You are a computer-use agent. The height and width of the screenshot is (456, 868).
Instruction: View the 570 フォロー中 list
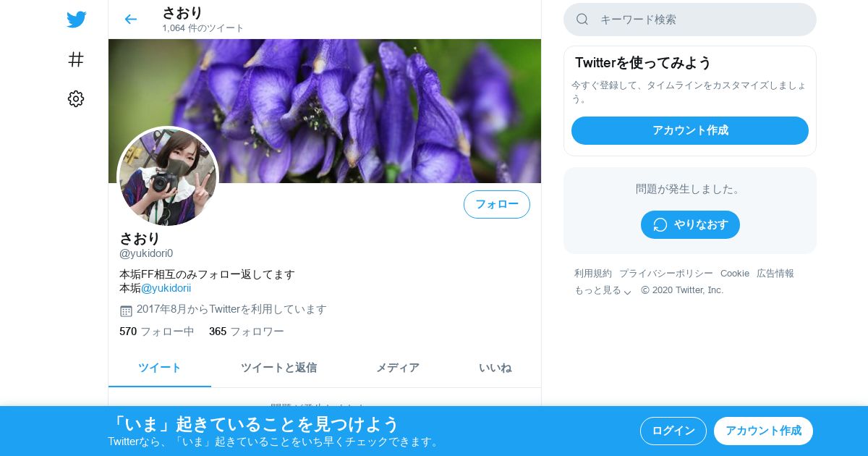click(157, 332)
